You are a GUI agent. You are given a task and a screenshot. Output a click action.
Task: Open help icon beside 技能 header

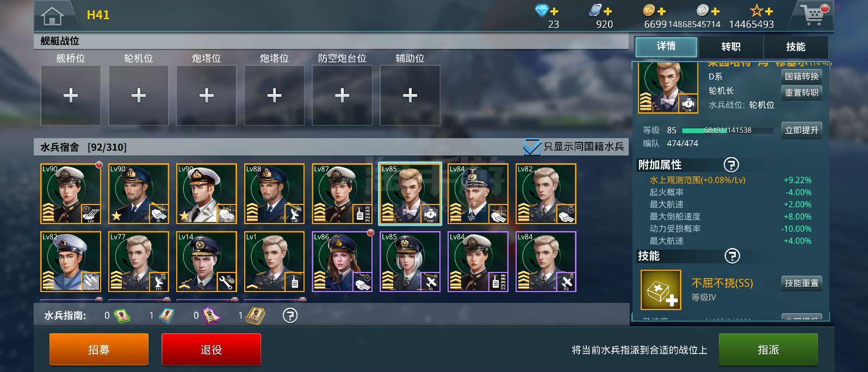point(733,256)
